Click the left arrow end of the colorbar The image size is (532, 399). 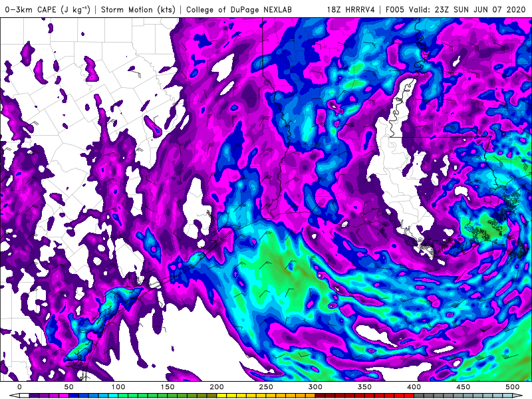(x=15, y=395)
